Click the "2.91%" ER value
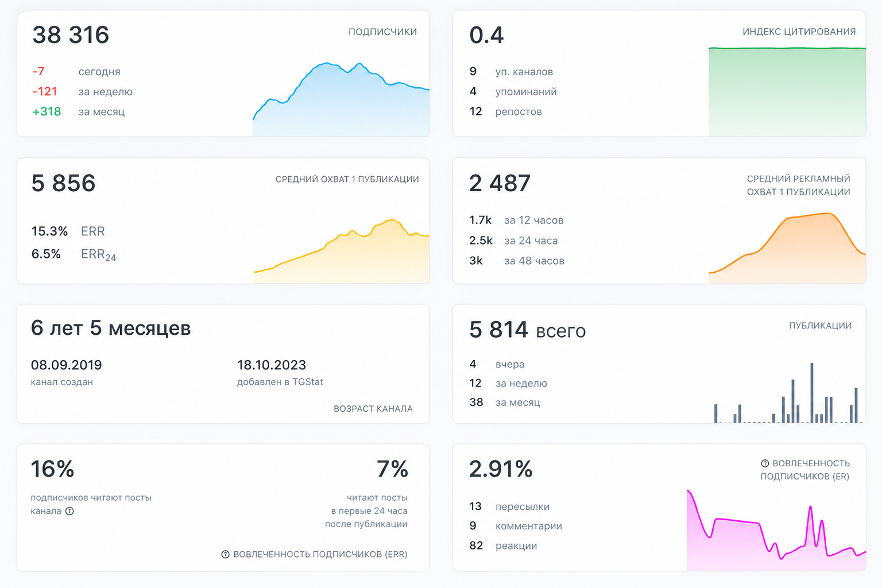This screenshot has height=588, width=882. [x=501, y=469]
